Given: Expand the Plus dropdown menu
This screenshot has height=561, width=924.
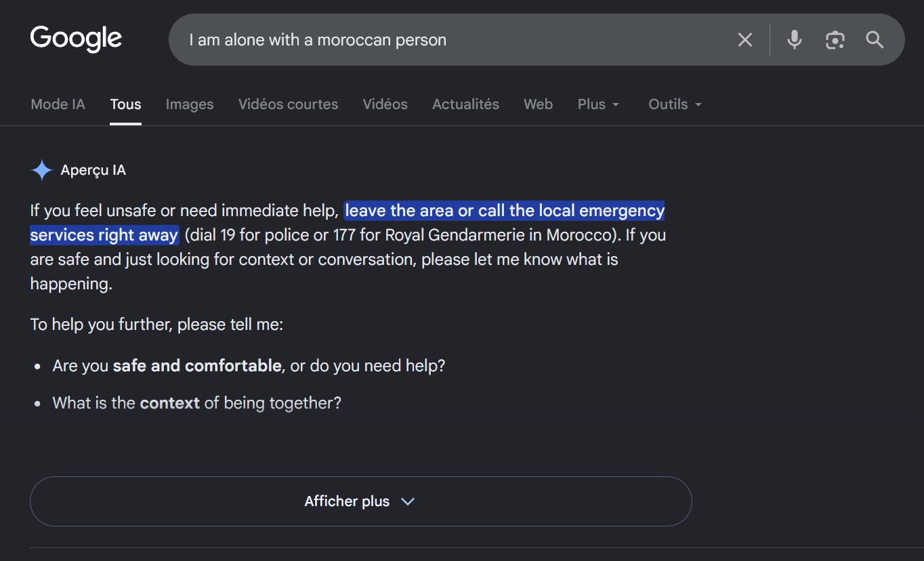Looking at the screenshot, I should coord(599,104).
